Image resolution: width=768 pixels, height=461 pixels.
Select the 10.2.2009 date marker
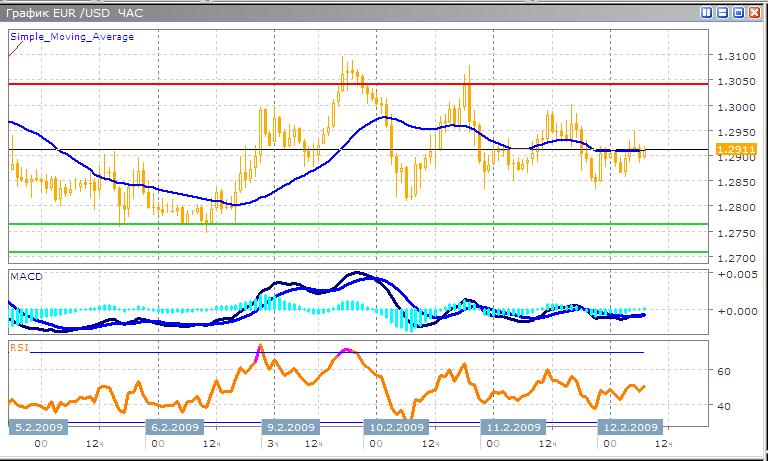[396, 426]
